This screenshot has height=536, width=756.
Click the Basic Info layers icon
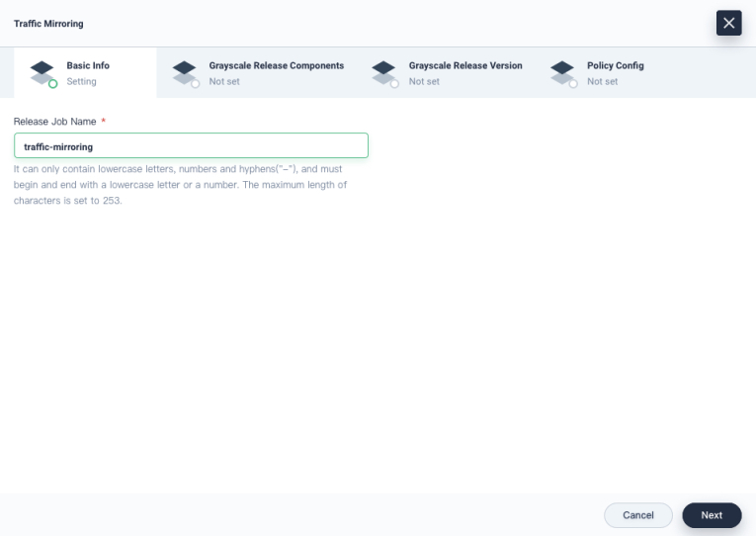42,71
